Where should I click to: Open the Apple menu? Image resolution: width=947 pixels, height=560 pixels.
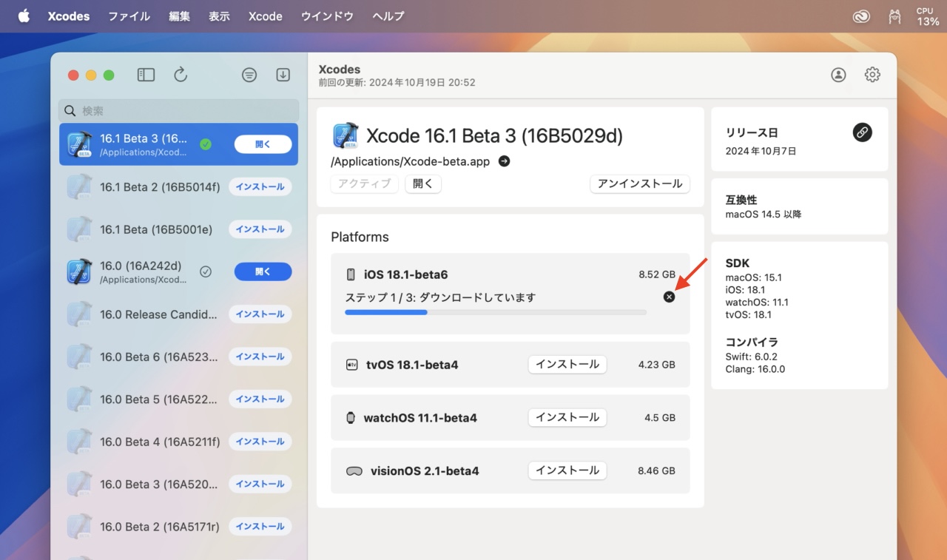point(24,16)
